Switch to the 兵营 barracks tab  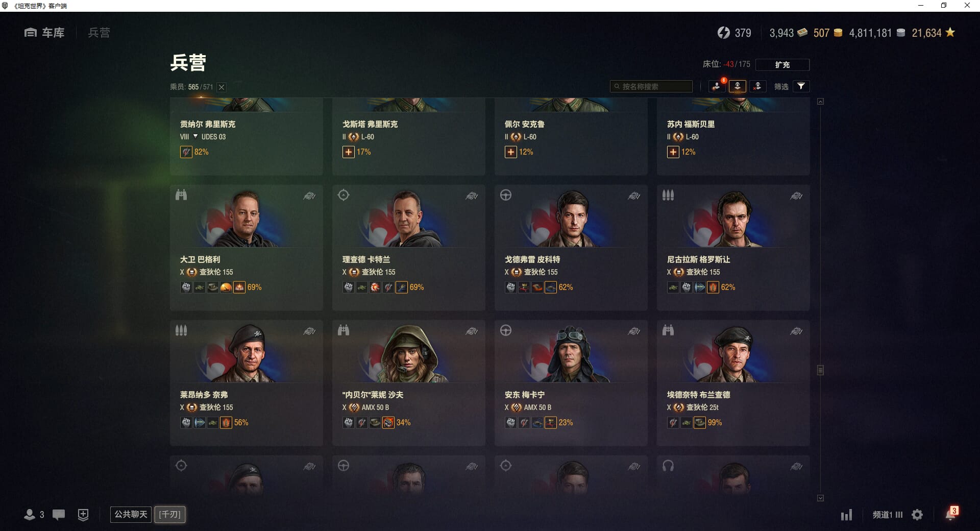(x=99, y=33)
